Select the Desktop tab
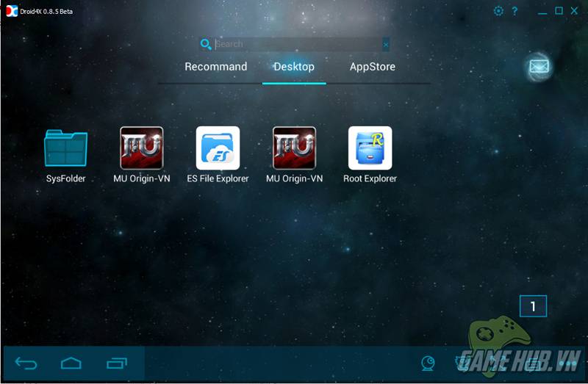The width and height of the screenshot is (588, 384). point(294,67)
